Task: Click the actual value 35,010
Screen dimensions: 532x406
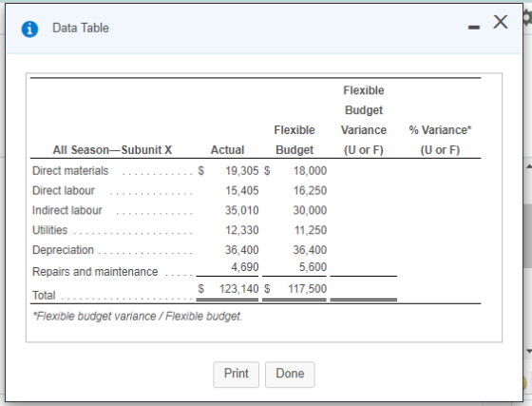Action: coord(242,210)
